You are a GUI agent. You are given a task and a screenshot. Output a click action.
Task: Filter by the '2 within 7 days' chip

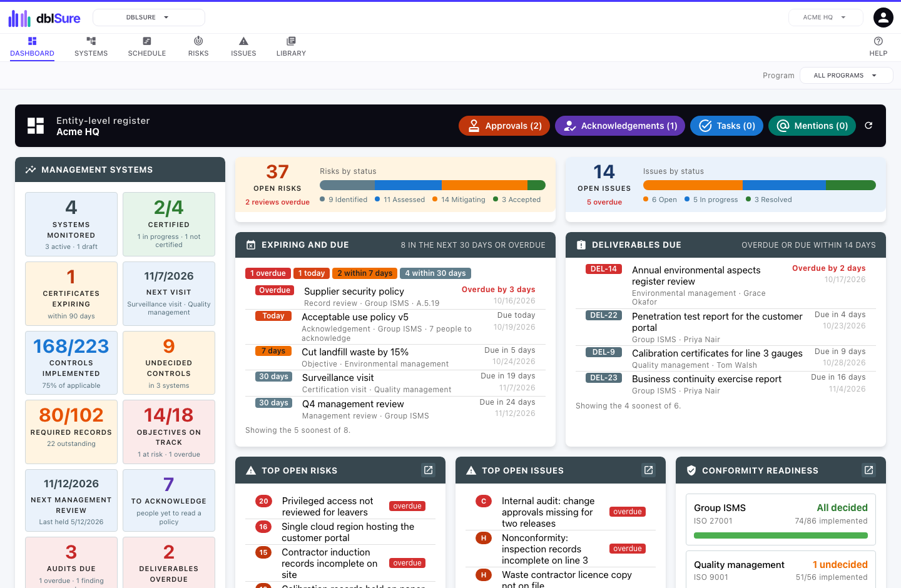365,273
